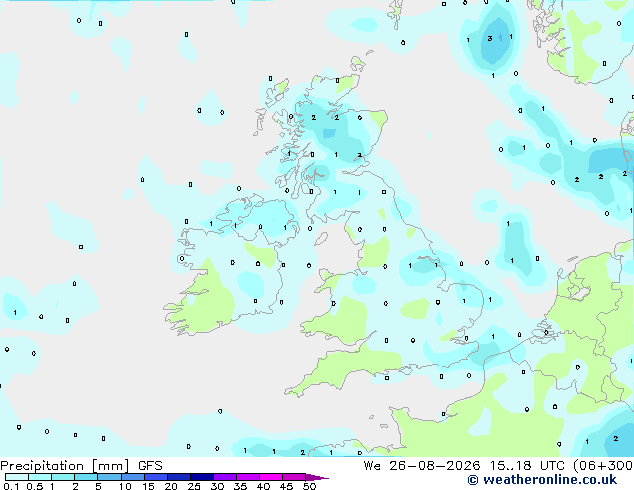Select the 2–5 mm legend color swatch
The height and width of the screenshot is (490, 634).
[x=86, y=477]
